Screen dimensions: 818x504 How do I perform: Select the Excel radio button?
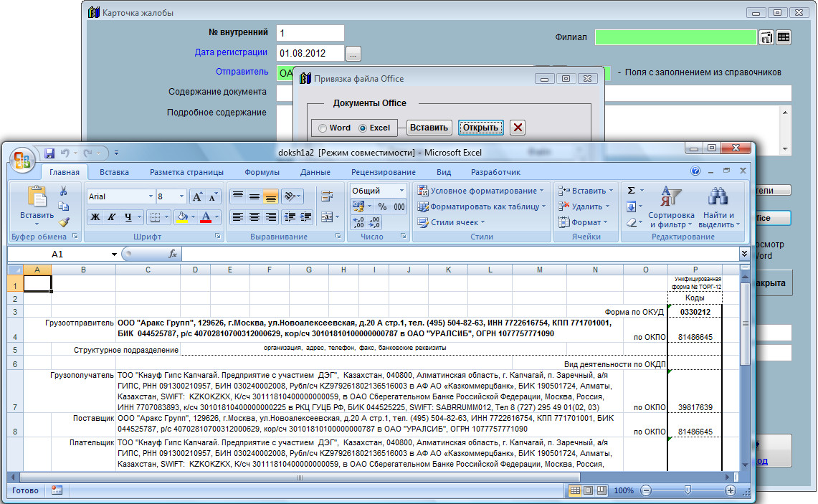363,128
